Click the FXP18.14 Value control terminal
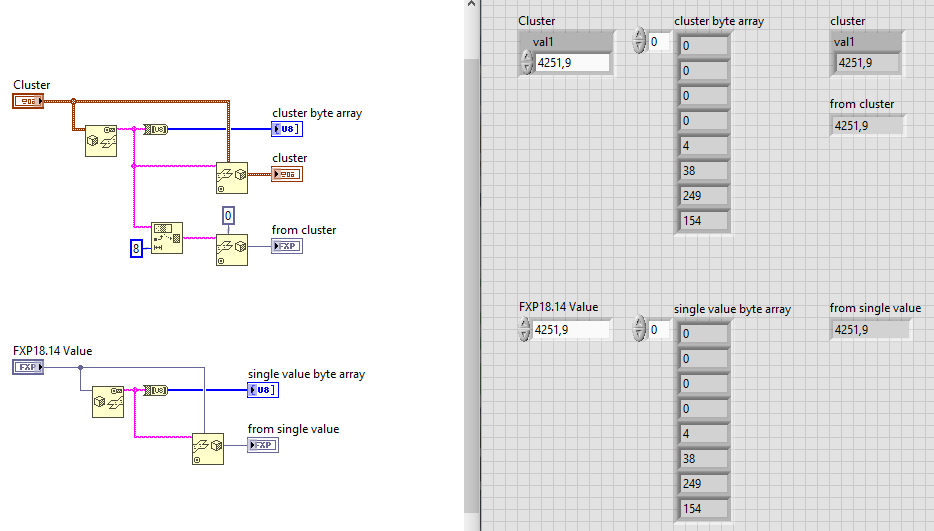The width and height of the screenshot is (934, 531). point(27,367)
